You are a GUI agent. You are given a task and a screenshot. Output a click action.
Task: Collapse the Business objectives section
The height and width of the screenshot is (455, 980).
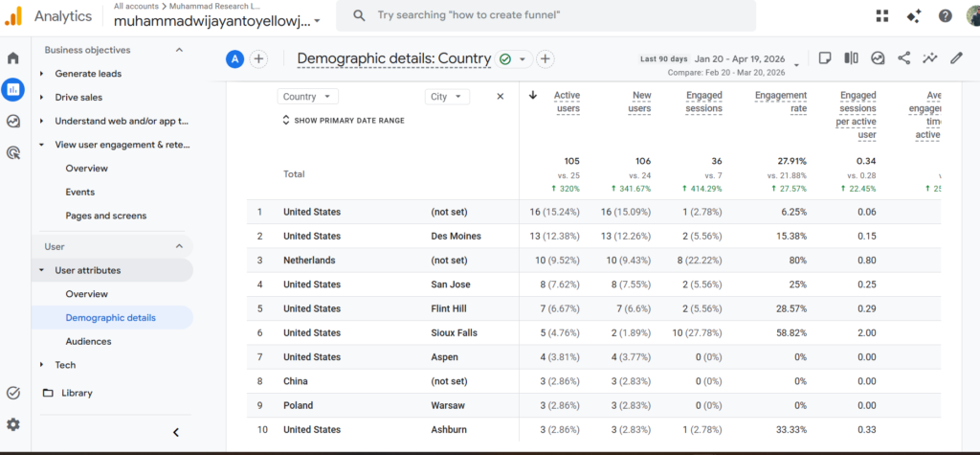point(179,50)
